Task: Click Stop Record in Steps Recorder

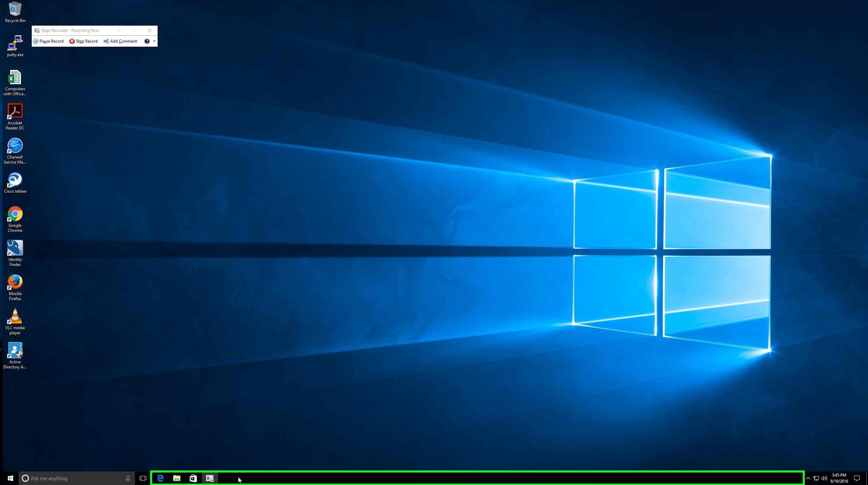Action: tap(84, 41)
